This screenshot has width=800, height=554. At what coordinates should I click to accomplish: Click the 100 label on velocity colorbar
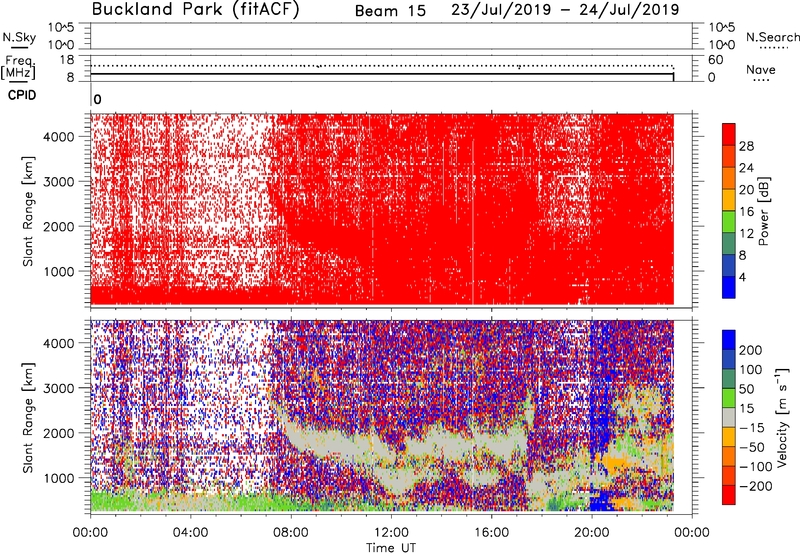(751, 370)
